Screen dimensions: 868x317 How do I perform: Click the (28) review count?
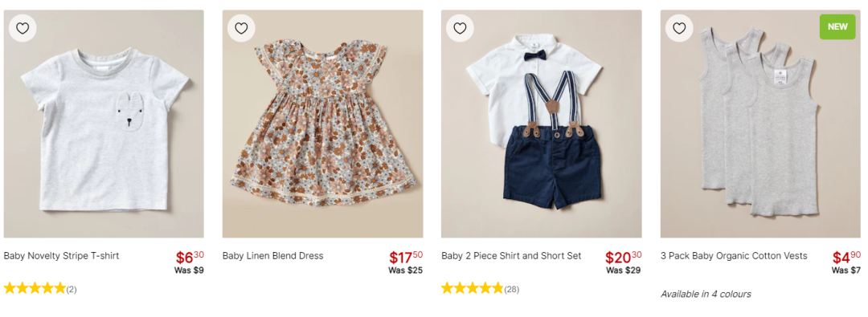(511, 290)
